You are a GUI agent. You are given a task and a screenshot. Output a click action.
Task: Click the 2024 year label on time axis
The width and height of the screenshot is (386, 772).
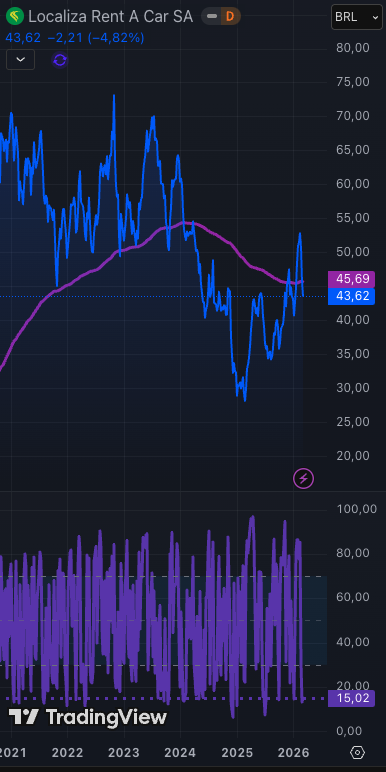pyautogui.click(x=181, y=753)
